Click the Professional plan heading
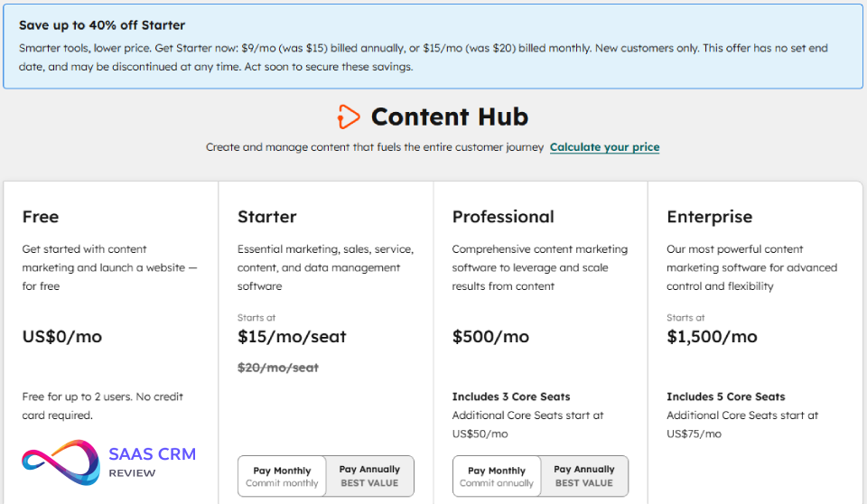 coord(503,217)
